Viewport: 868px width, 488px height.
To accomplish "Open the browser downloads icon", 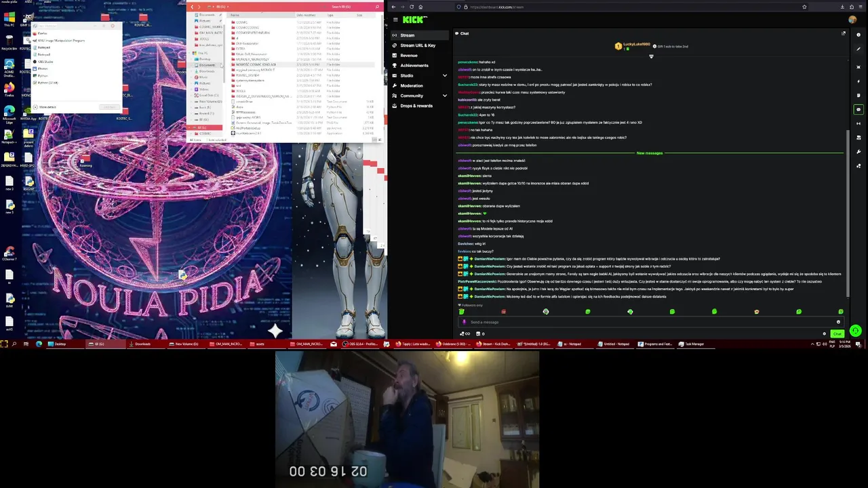I will point(842,7).
